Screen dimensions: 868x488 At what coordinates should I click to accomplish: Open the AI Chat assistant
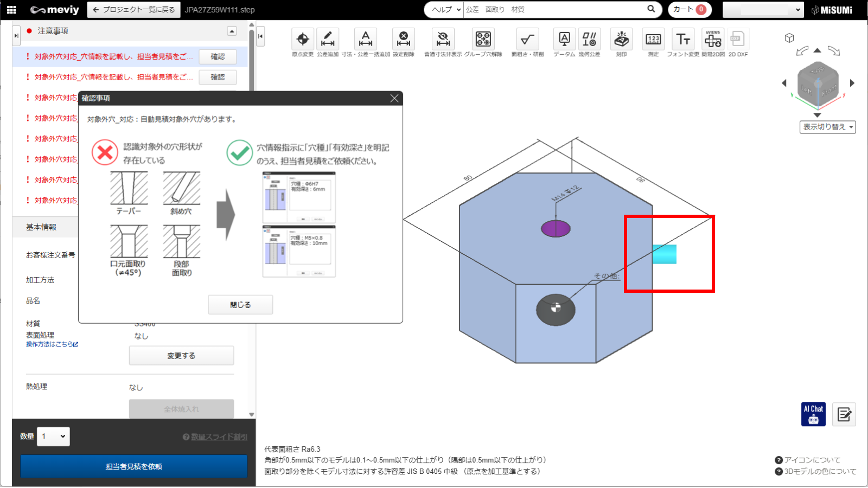pos(813,414)
